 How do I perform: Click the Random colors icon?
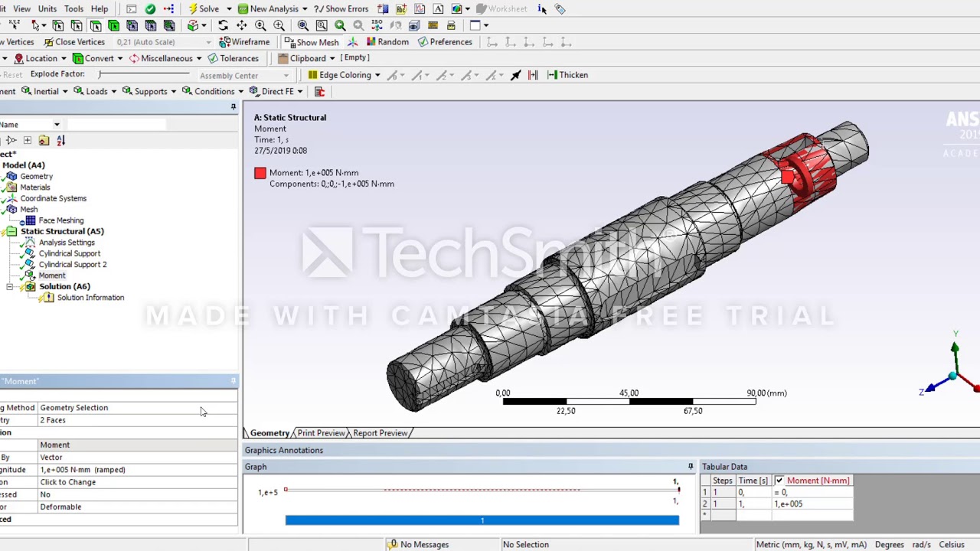click(371, 42)
